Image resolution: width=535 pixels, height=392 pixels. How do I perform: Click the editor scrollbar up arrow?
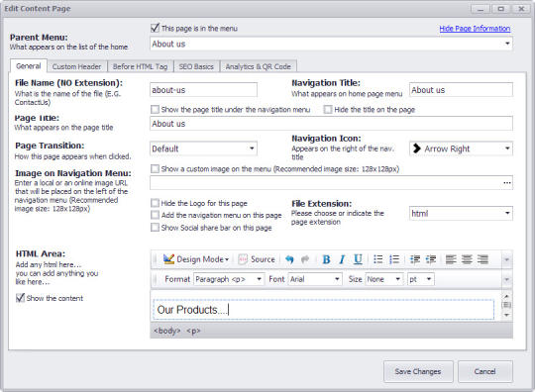506,296
